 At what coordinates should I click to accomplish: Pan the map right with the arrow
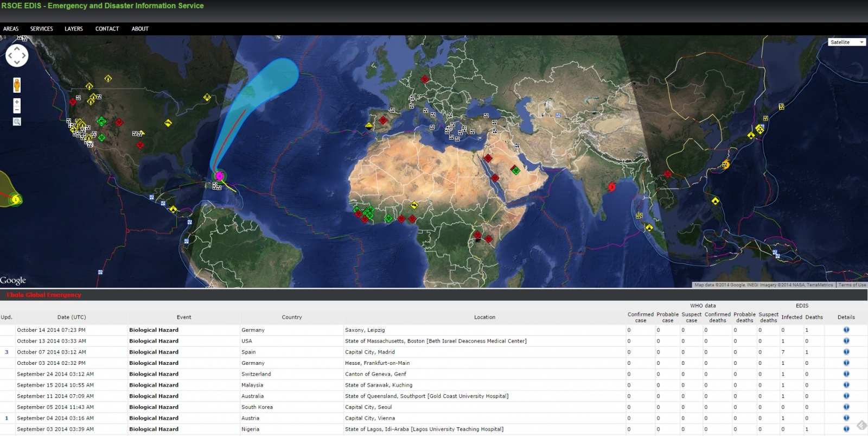tap(24, 55)
